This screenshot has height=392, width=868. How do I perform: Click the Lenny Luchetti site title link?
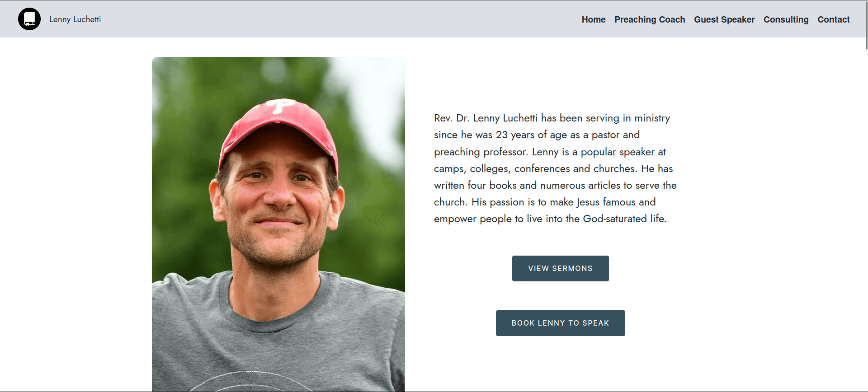[75, 19]
